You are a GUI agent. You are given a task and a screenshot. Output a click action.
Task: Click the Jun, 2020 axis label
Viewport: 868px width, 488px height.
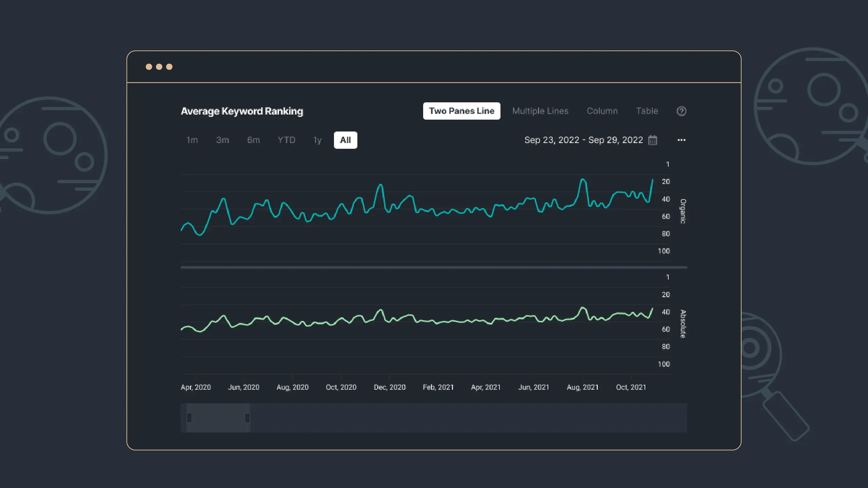[x=243, y=387]
